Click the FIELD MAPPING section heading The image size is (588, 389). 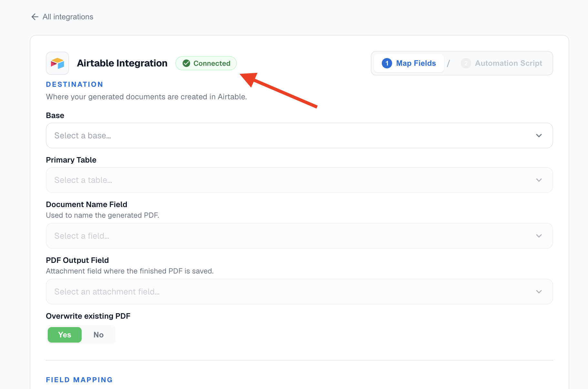pyautogui.click(x=79, y=380)
